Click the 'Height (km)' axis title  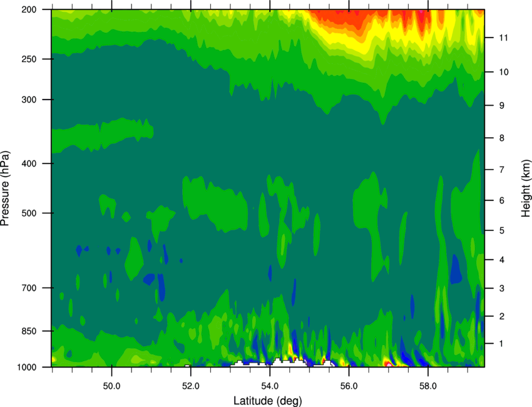[x=526, y=188]
